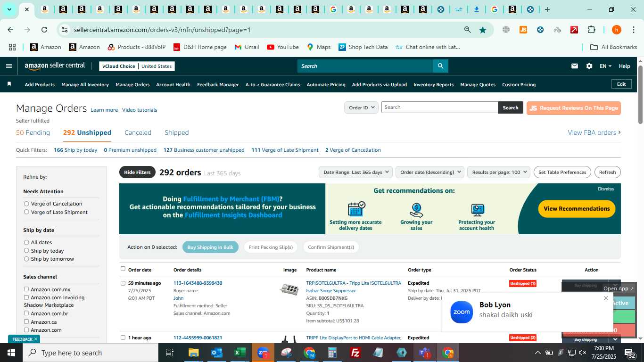644x362 pixels.
Task: Open Chrome three-dot menu
Action: click(633, 30)
